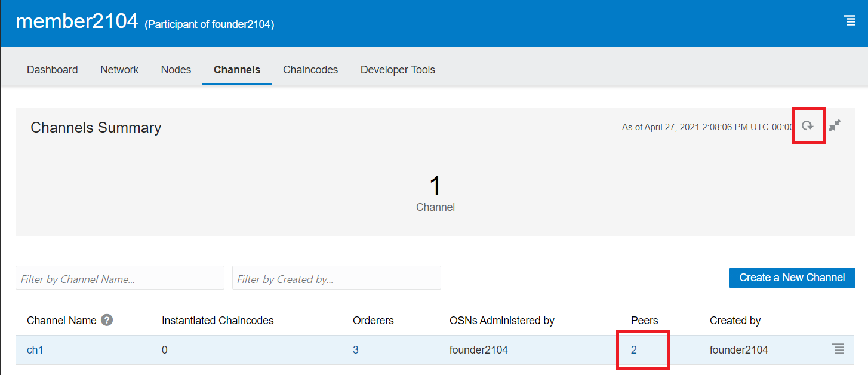Select the Channels tab

237,70
